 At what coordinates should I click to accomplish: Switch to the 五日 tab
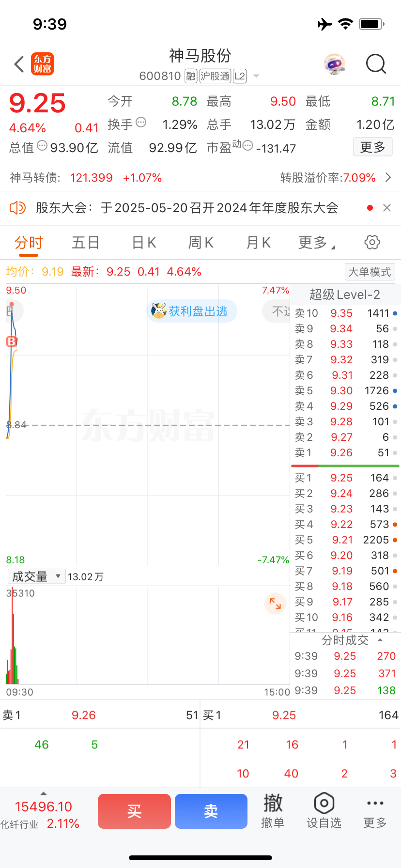point(86,243)
